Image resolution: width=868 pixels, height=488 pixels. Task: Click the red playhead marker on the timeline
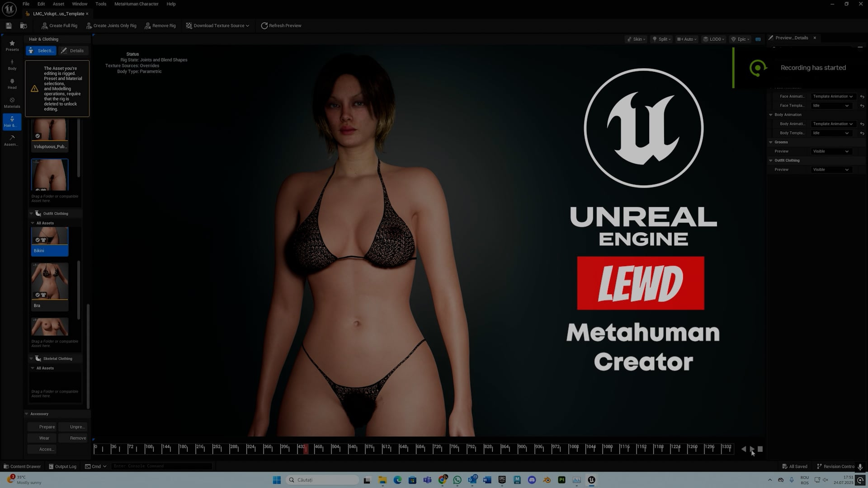click(306, 449)
